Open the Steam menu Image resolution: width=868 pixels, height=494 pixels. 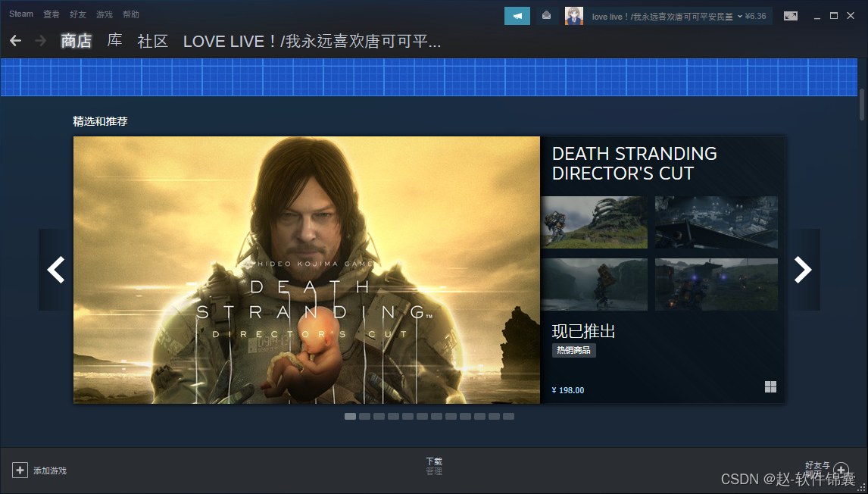point(21,14)
